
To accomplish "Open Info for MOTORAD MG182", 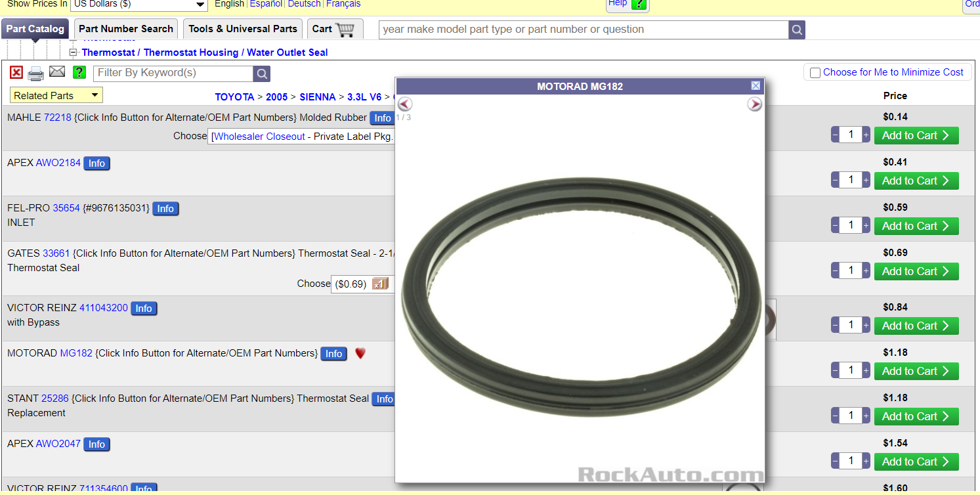I will point(333,354).
